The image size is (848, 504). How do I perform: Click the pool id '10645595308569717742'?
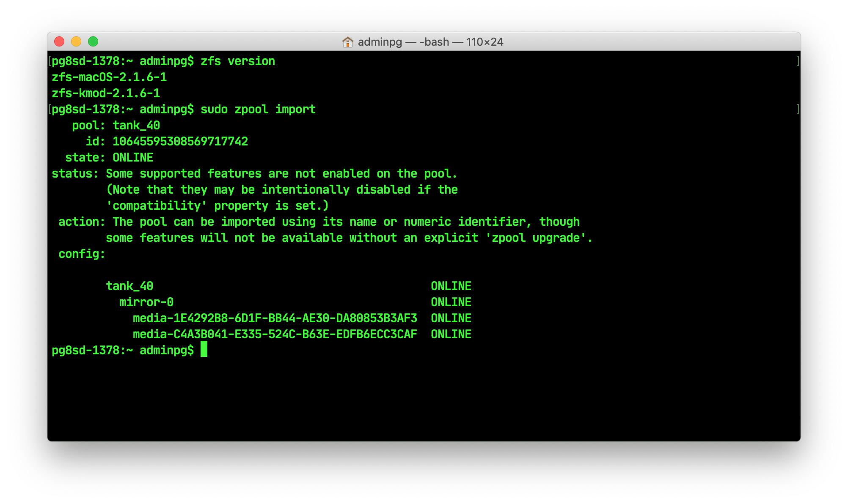click(180, 142)
